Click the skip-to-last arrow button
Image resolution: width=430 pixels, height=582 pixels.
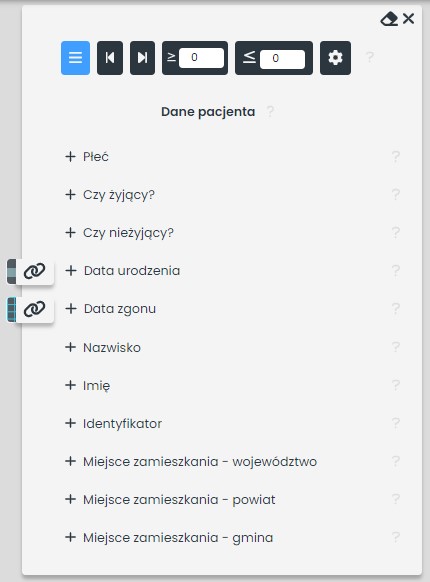143,58
